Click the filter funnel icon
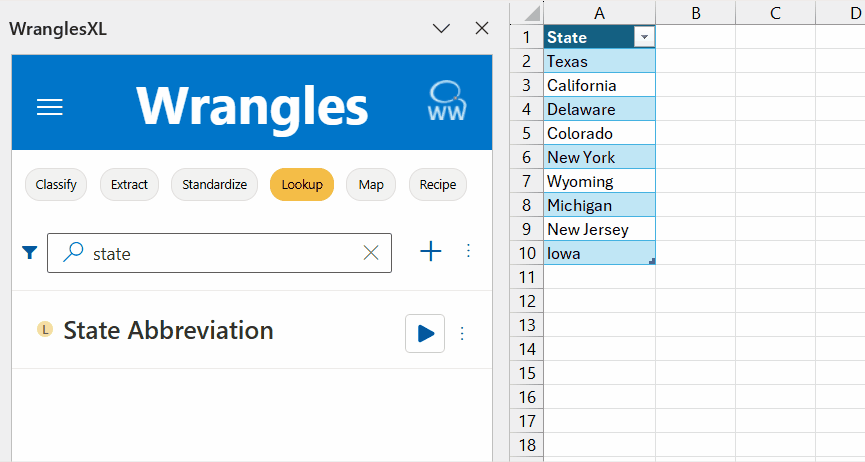Viewport: 865px width, 462px height. click(x=29, y=253)
